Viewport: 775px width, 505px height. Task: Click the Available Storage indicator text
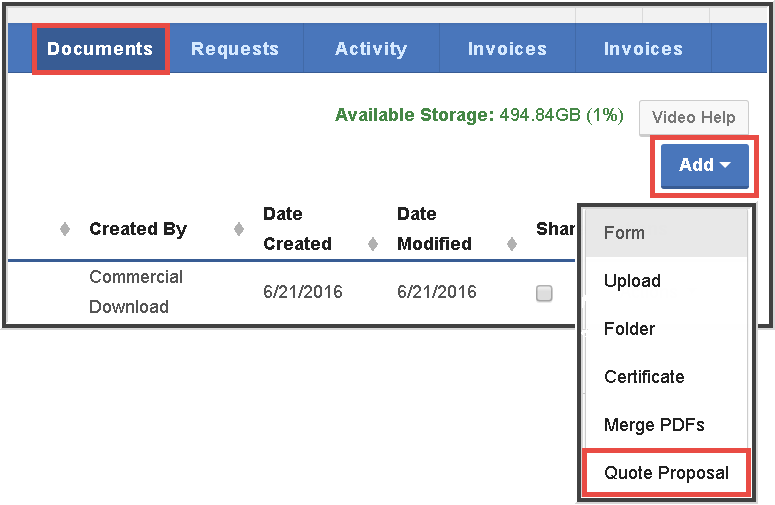(479, 115)
